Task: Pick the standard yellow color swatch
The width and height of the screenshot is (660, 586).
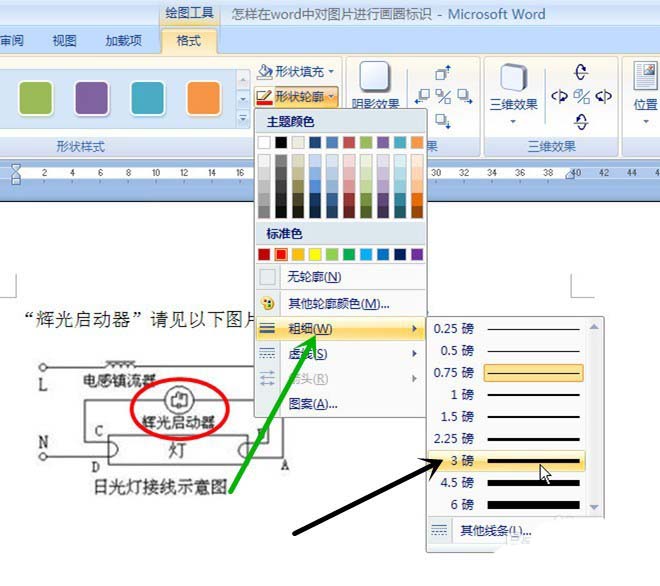Action: click(x=315, y=254)
